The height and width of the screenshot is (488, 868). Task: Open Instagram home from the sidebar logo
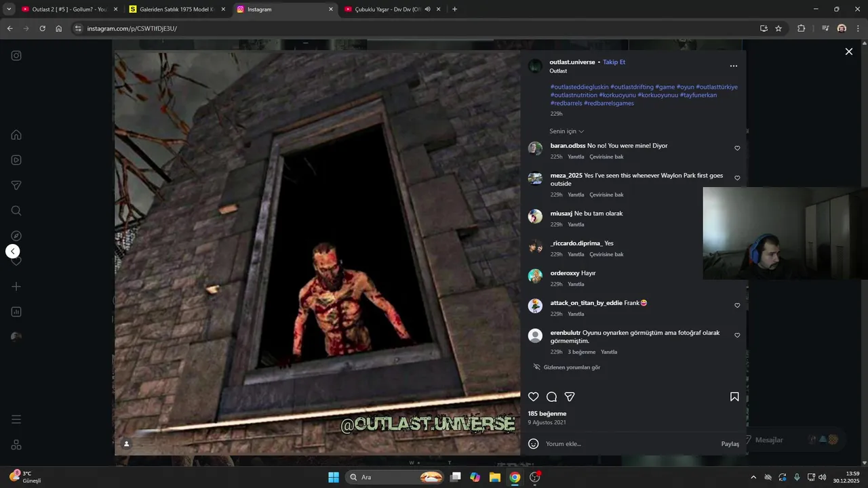(16, 56)
